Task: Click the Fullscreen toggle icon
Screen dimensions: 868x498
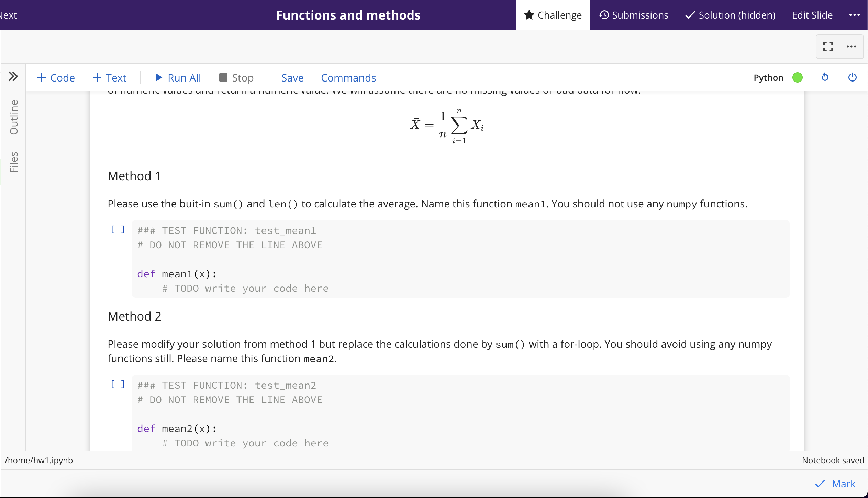Action: pyautogui.click(x=828, y=46)
